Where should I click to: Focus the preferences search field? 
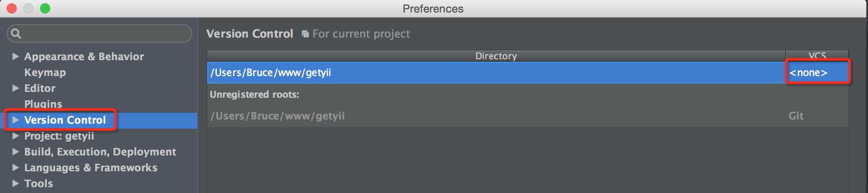click(x=104, y=33)
